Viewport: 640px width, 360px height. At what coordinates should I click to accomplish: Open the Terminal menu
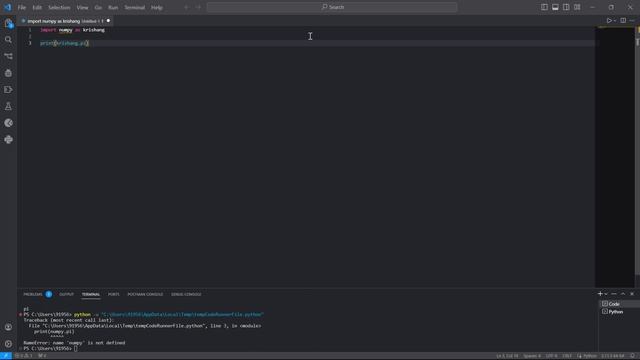135,7
